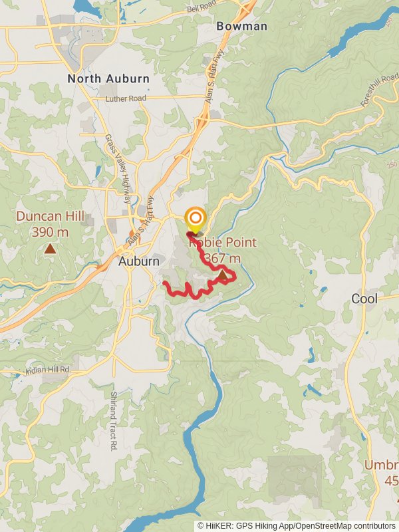Click the western end of red trail

pos(164,282)
